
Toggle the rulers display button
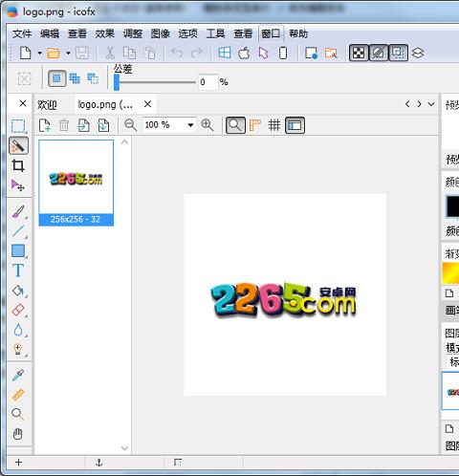[x=255, y=125]
